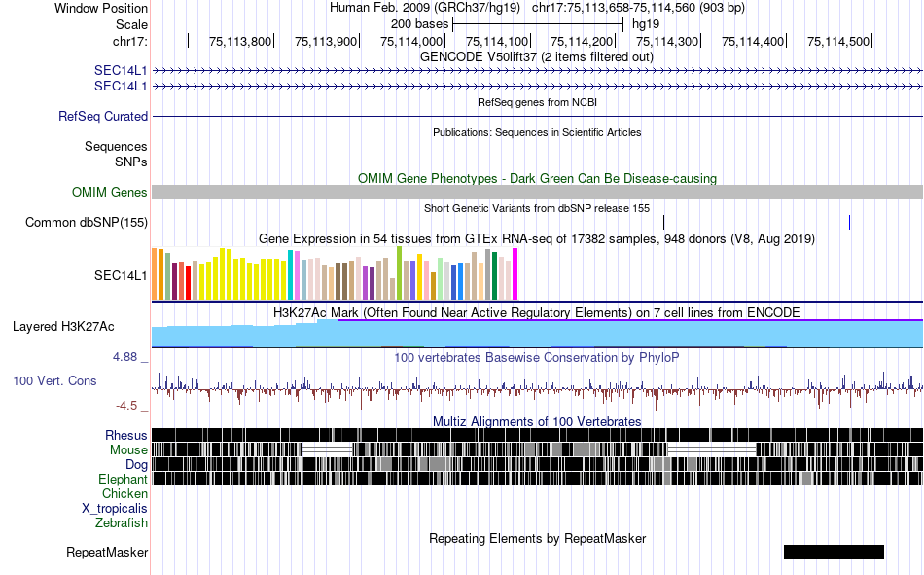Click the GENCODE V50lift37 track title
Viewport: 924px width, 575px height.
[536, 57]
